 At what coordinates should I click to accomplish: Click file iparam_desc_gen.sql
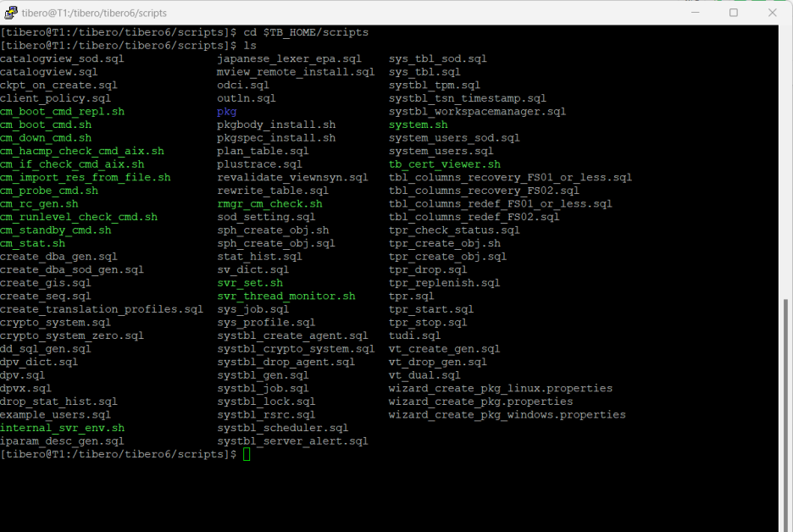62,441
